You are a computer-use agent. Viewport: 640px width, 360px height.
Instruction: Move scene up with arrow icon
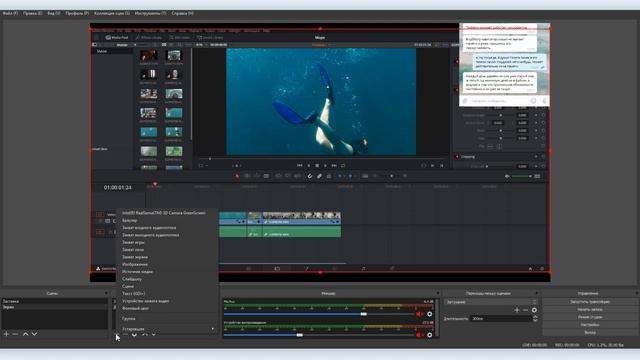(25, 334)
